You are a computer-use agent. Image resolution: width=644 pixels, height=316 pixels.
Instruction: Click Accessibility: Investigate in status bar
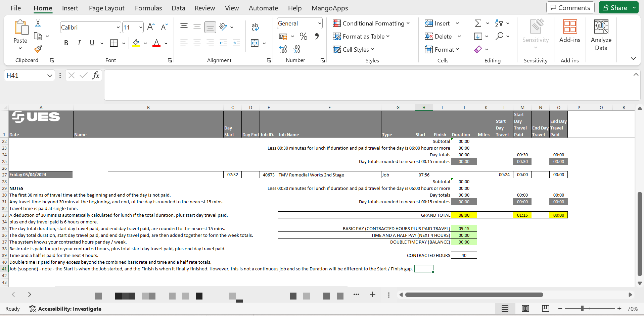click(65, 309)
